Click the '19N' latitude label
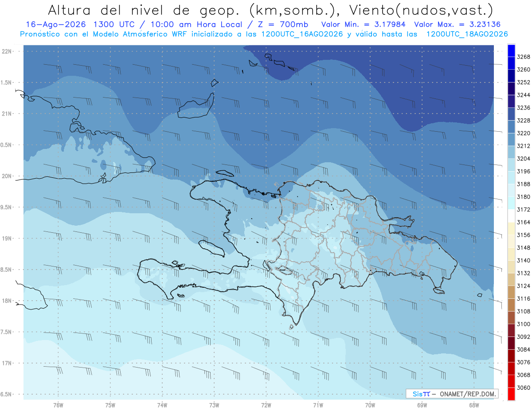Screen dimensions: 532x411 [8, 239]
